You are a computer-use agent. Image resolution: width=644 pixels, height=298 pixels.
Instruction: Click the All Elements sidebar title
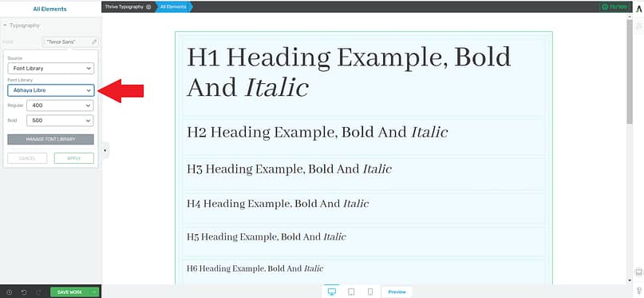point(50,9)
